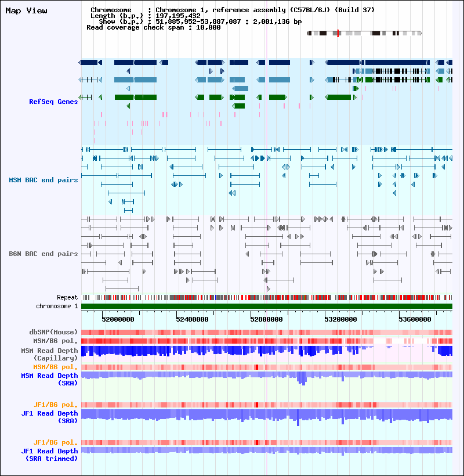Click the displayed range 51,885,952-53,887,087

198,21
